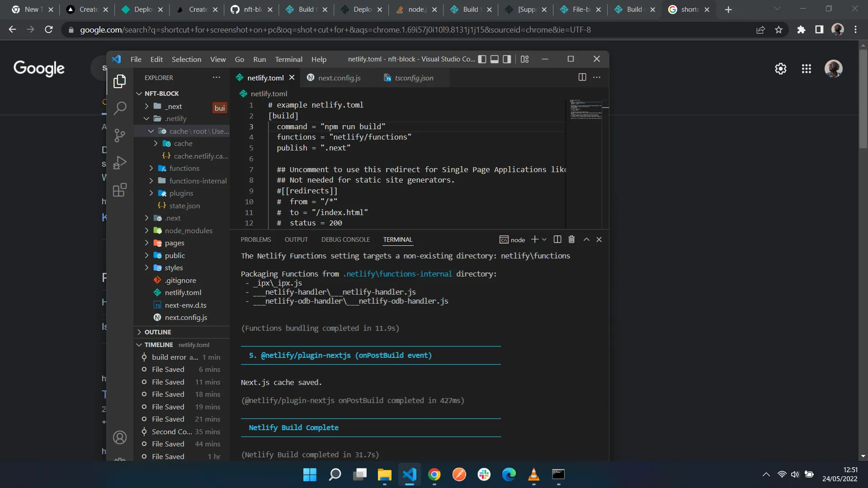Split the editor right
Screen dimensions: 868x488
582,77
